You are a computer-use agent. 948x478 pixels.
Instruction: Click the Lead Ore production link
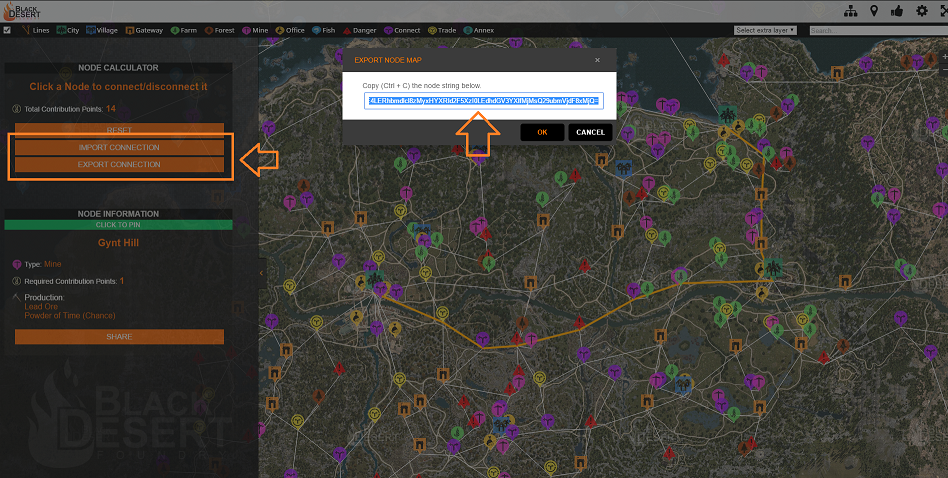[41, 306]
